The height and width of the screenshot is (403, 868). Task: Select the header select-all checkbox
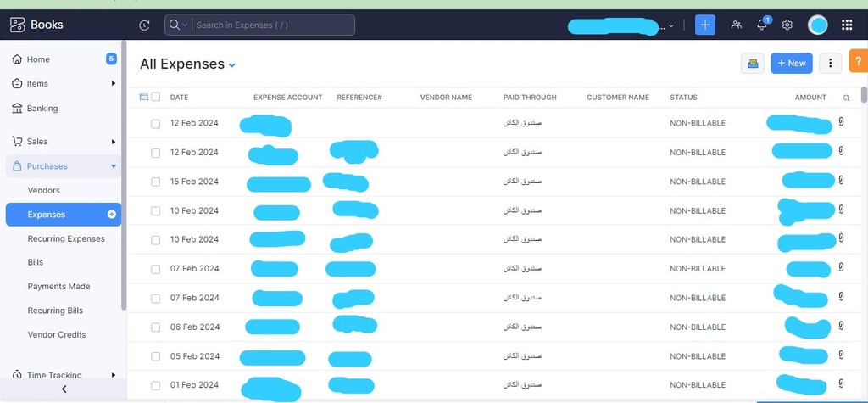(156, 97)
